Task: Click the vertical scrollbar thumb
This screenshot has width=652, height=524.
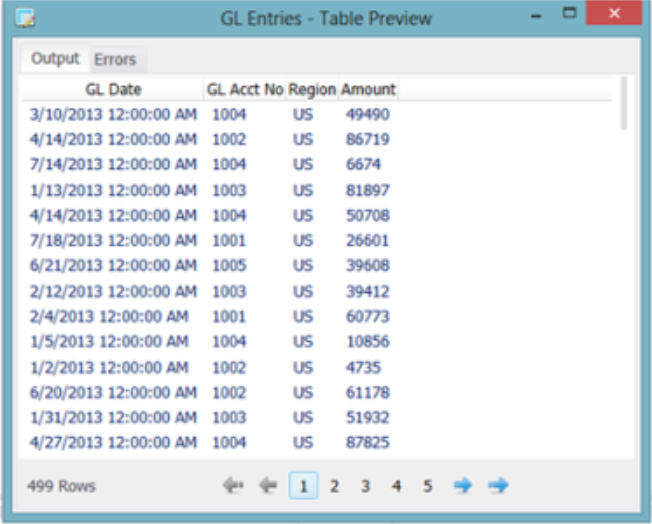Action: (x=623, y=103)
